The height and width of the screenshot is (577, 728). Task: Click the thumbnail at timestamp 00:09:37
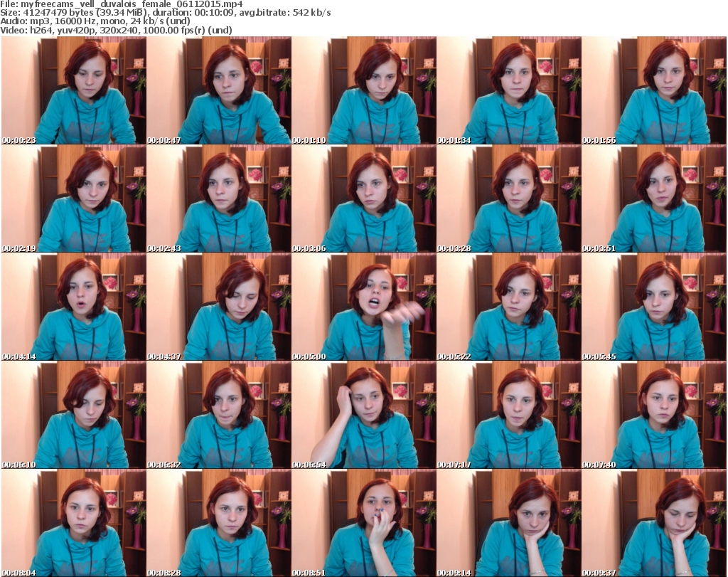[x=654, y=523]
